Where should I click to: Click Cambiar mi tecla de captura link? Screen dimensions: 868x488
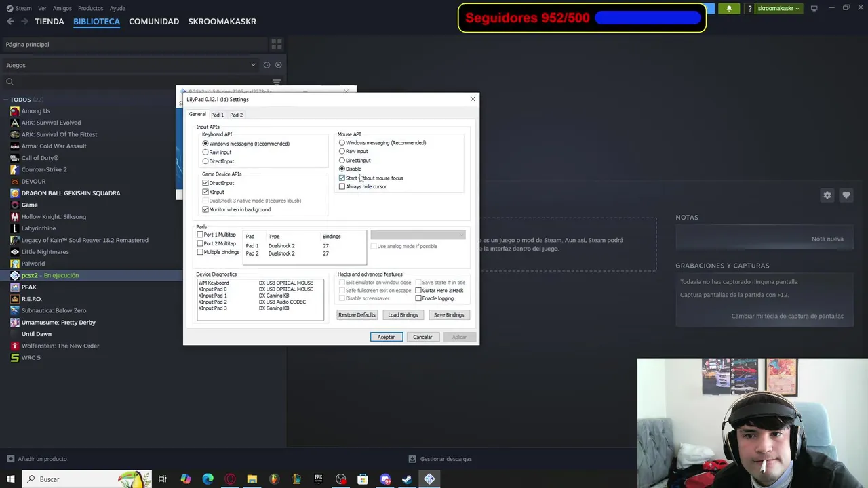[x=787, y=316]
